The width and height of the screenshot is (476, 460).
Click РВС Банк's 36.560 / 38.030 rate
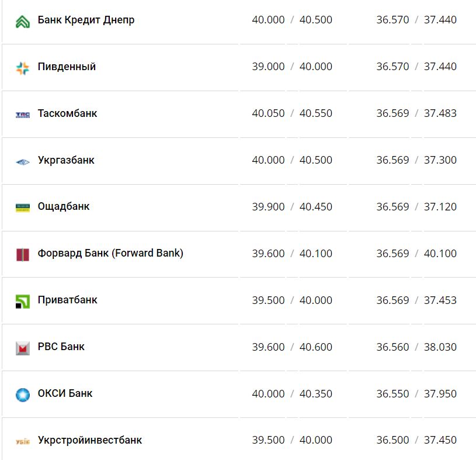point(416,347)
